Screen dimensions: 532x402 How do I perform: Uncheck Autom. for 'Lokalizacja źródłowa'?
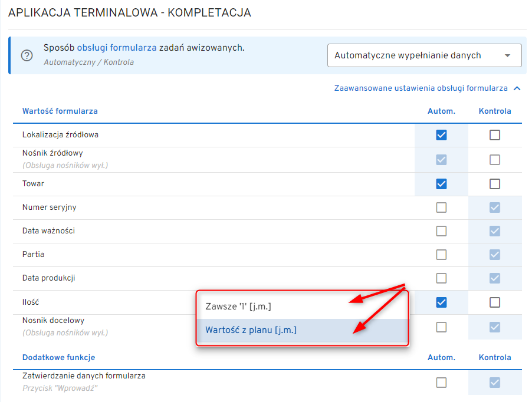441,135
